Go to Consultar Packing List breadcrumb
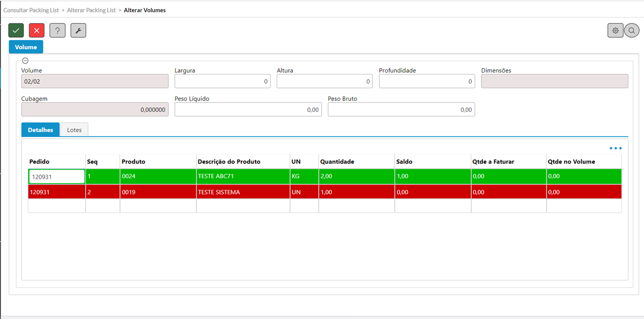This screenshot has width=644, height=319. point(31,10)
